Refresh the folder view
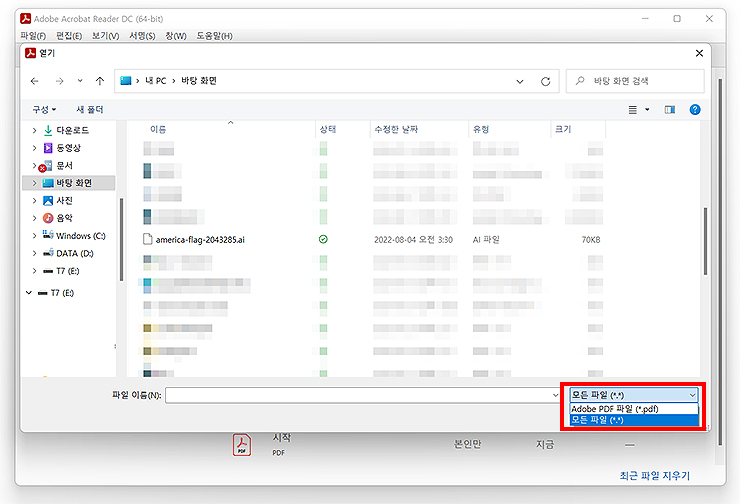The height and width of the screenshot is (504, 740). pos(546,81)
